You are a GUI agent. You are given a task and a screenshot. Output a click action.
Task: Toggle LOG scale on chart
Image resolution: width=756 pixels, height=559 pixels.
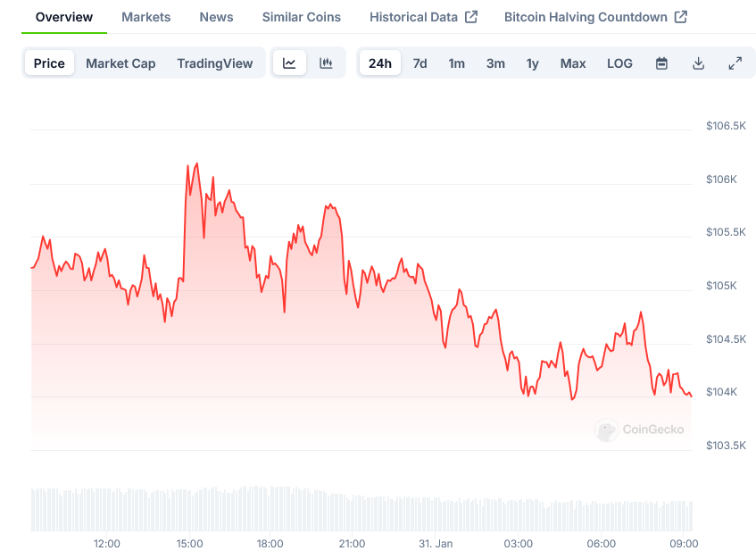click(x=619, y=63)
